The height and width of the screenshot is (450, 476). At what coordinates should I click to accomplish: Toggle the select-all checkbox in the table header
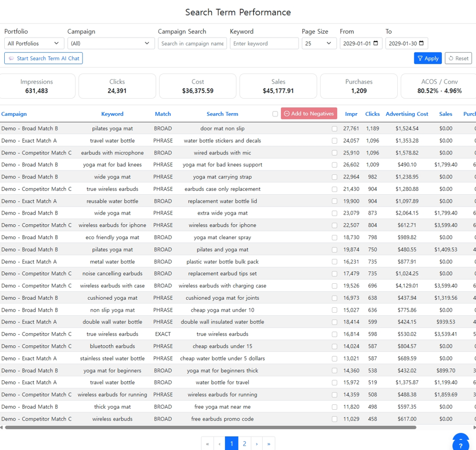pyautogui.click(x=275, y=114)
